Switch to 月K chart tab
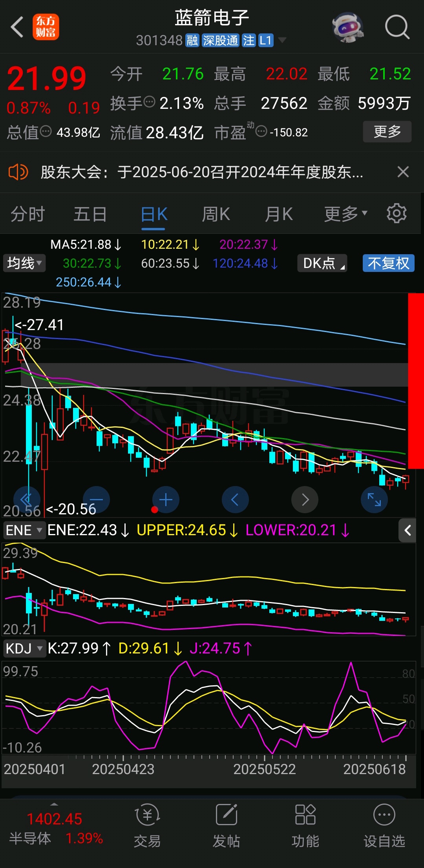 (279, 215)
